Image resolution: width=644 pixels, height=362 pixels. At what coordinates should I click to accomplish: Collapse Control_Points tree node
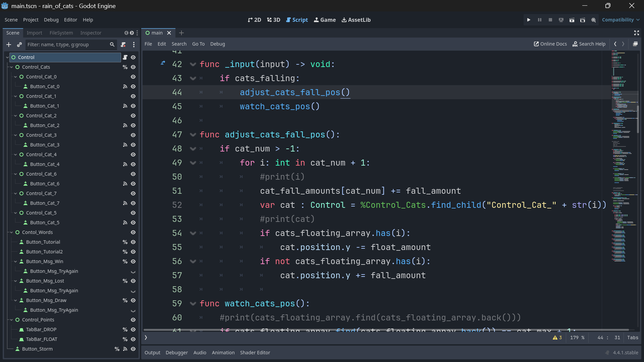[x=11, y=320]
